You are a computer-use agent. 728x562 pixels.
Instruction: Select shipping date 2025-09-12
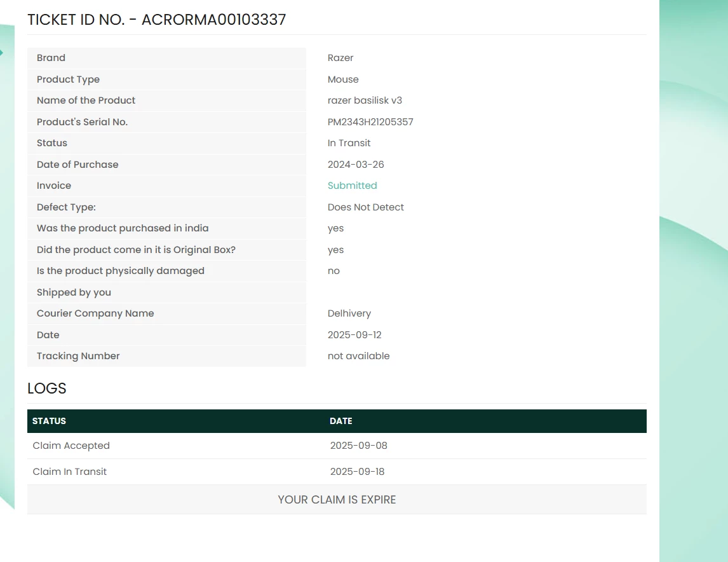[x=354, y=335]
